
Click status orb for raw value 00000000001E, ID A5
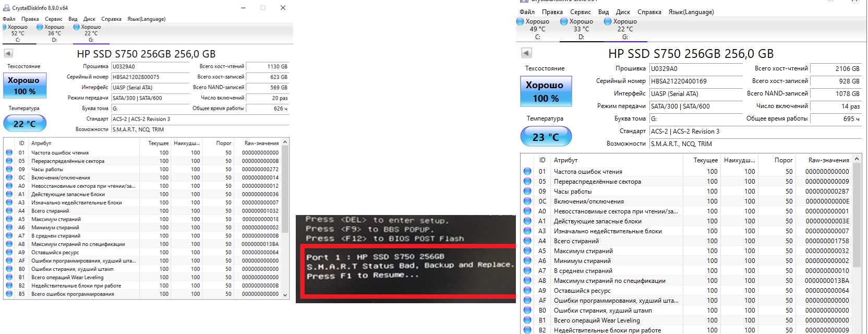[x=9, y=219]
